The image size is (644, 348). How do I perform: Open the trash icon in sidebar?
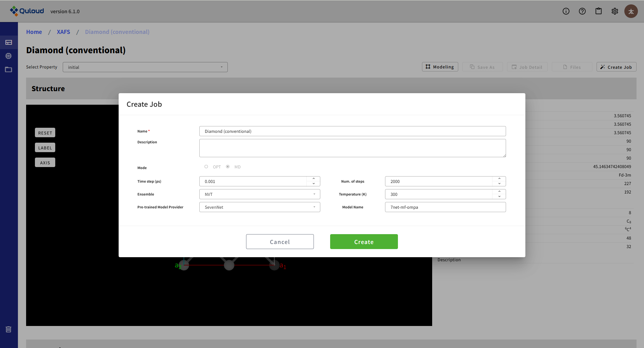click(8, 329)
